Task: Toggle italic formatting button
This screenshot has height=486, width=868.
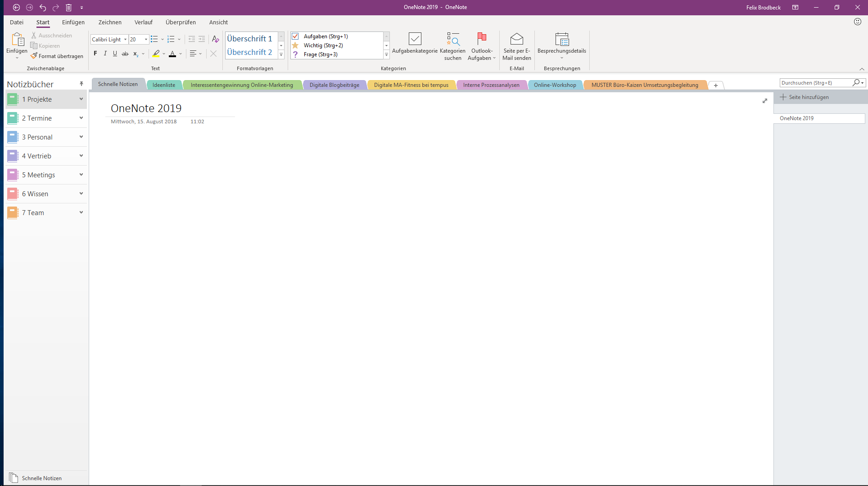Action: [x=105, y=54]
